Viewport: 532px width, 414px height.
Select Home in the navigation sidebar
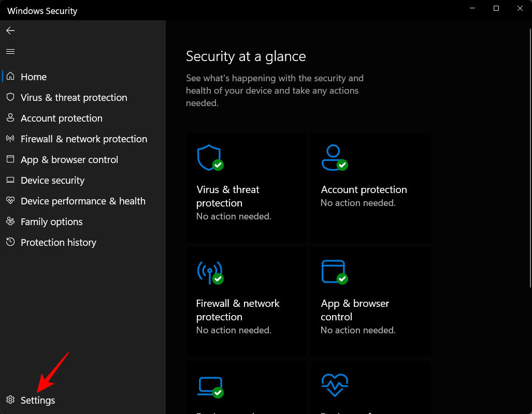coord(33,77)
